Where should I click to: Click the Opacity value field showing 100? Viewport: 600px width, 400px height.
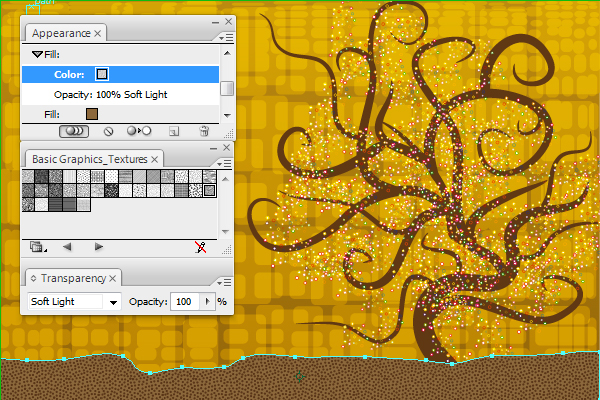coord(185,302)
